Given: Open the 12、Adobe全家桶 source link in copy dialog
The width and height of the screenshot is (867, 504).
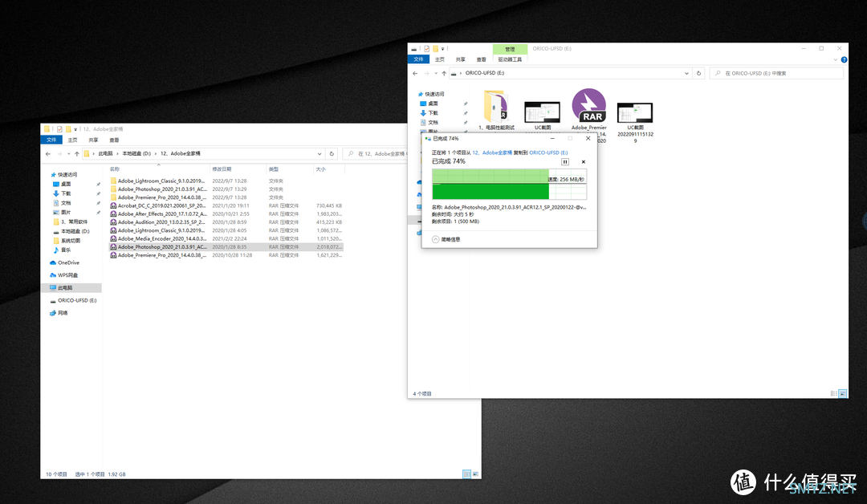Looking at the screenshot, I should tap(492, 152).
